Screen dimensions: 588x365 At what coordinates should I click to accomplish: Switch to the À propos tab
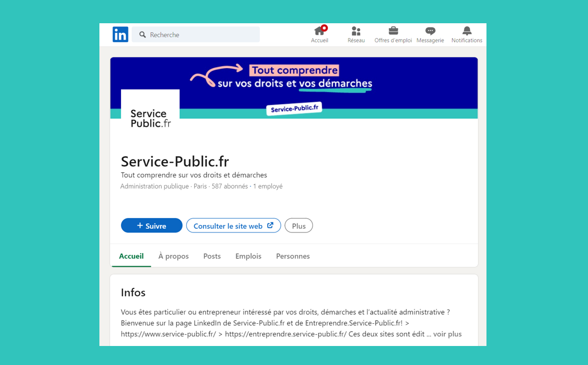173,256
